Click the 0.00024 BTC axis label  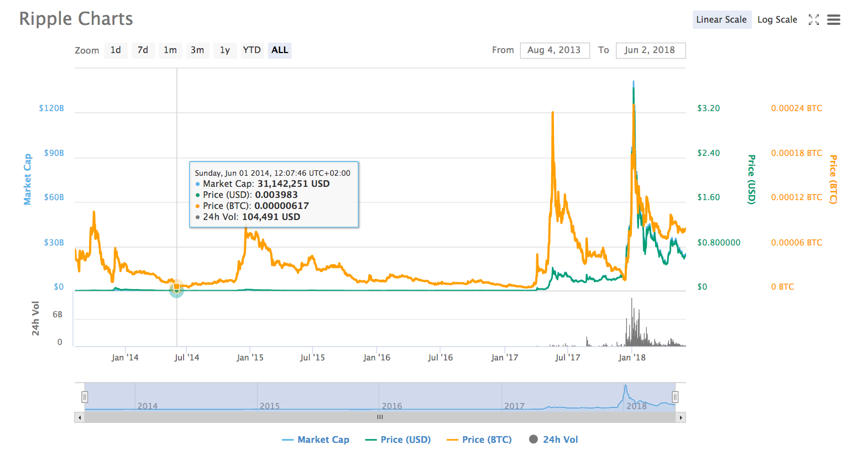pos(797,108)
